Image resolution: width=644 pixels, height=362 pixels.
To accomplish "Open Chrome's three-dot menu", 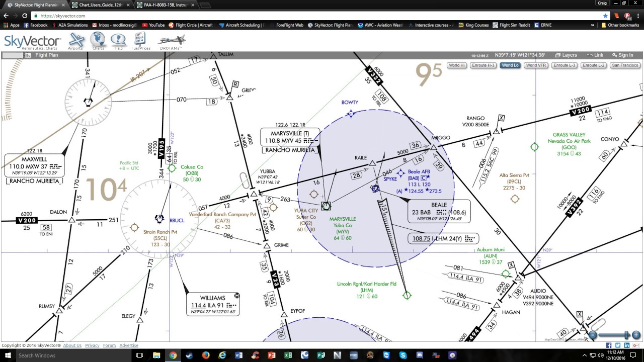I will 637,16.
